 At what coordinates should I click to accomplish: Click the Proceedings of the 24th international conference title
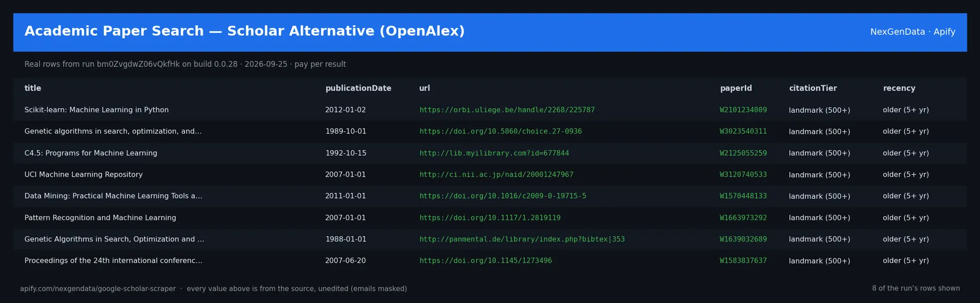[113, 260]
